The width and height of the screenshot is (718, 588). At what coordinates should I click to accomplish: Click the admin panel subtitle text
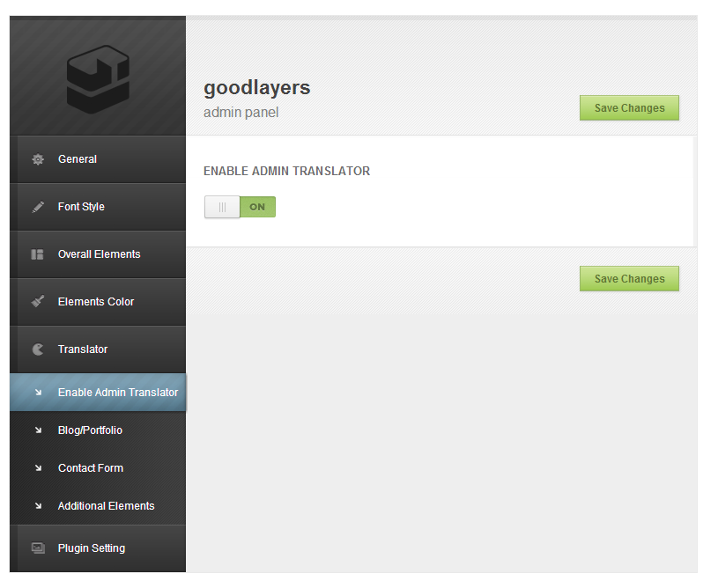click(241, 113)
